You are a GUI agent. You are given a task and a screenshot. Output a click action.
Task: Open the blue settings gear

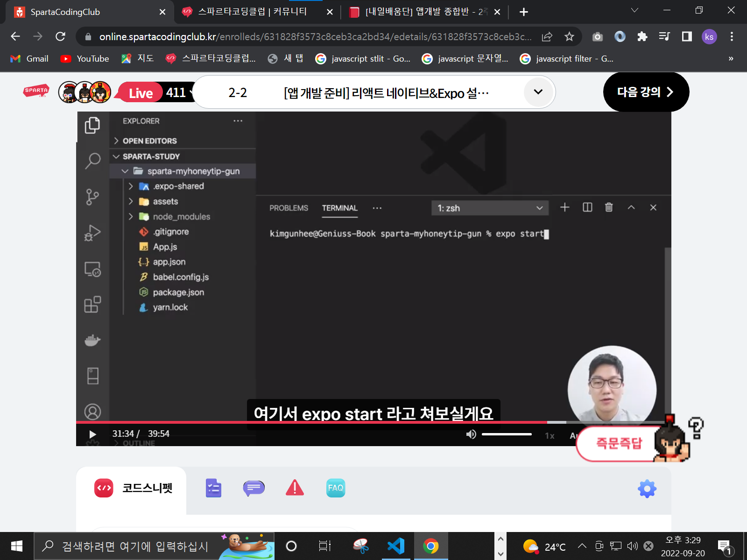click(647, 489)
